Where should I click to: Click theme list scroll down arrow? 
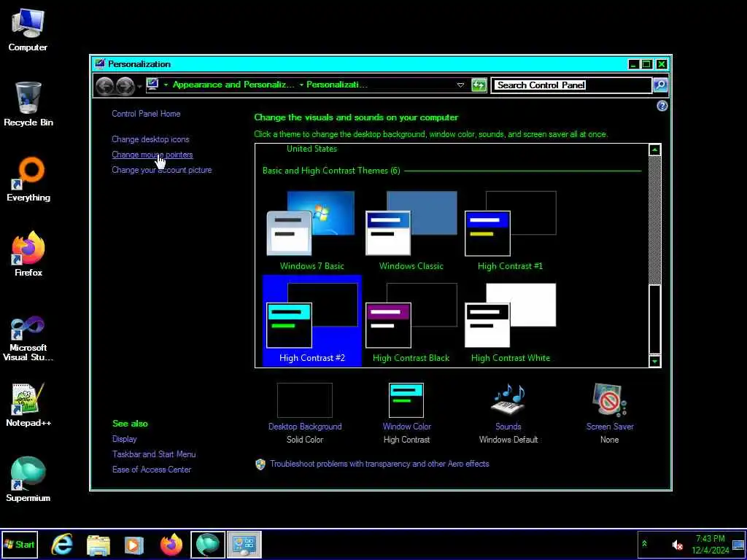(655, 362)
